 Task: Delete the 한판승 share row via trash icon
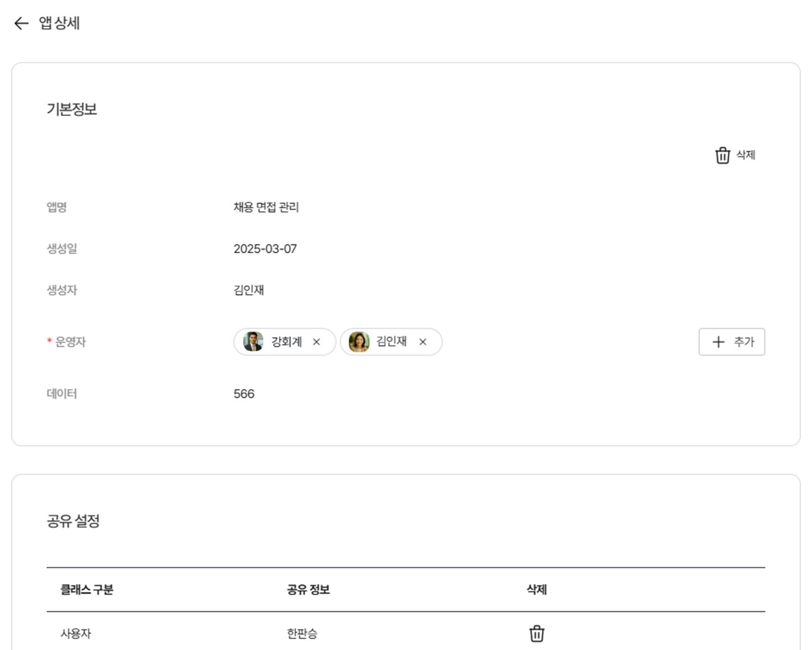click(x=537, y=633)
